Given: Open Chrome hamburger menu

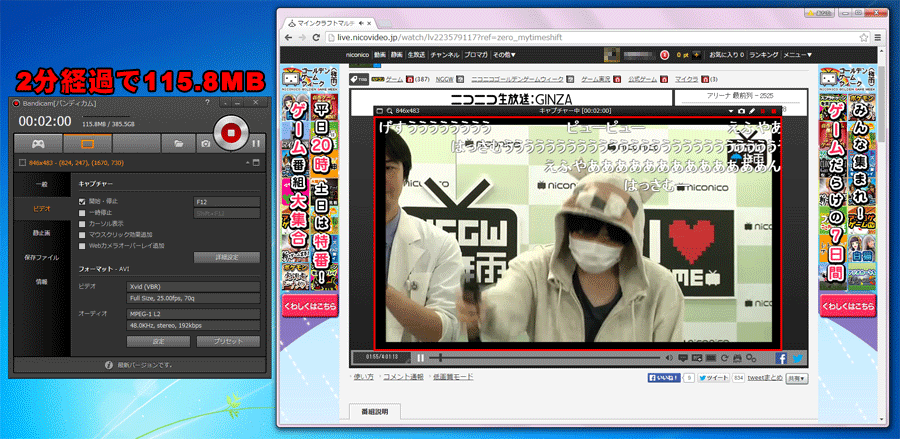Looking at the screenshot, I should 878,38.
